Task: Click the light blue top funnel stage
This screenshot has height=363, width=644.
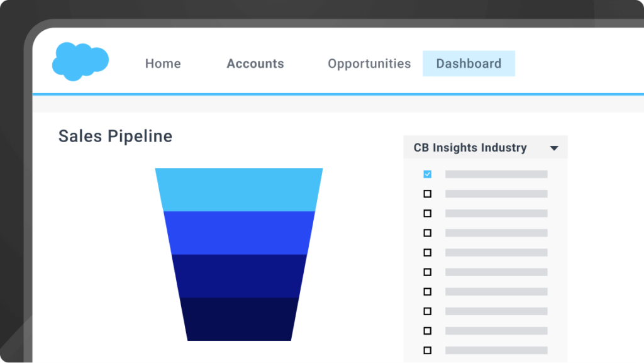Action: (239, 189)
